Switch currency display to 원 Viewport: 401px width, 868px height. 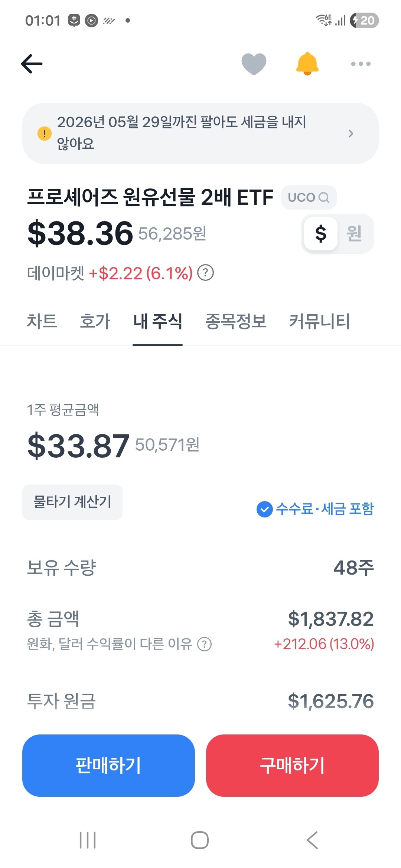pyautogui.click(x=354, y=234)
